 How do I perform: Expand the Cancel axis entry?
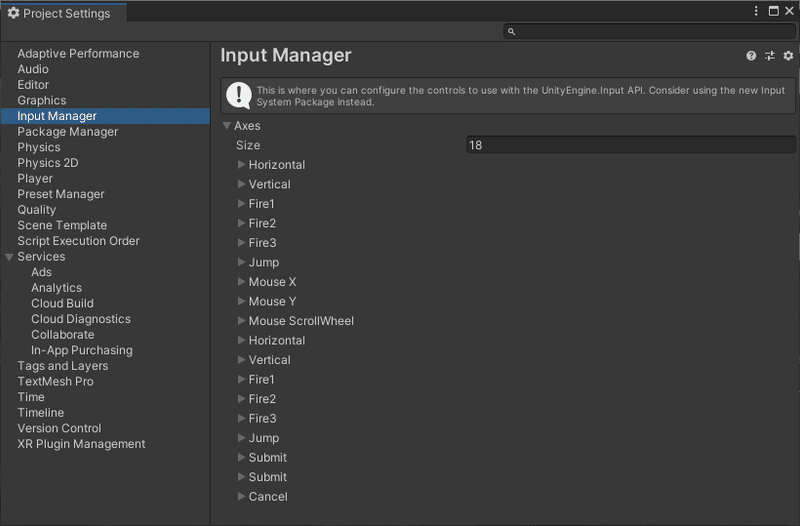coord(242,497)
